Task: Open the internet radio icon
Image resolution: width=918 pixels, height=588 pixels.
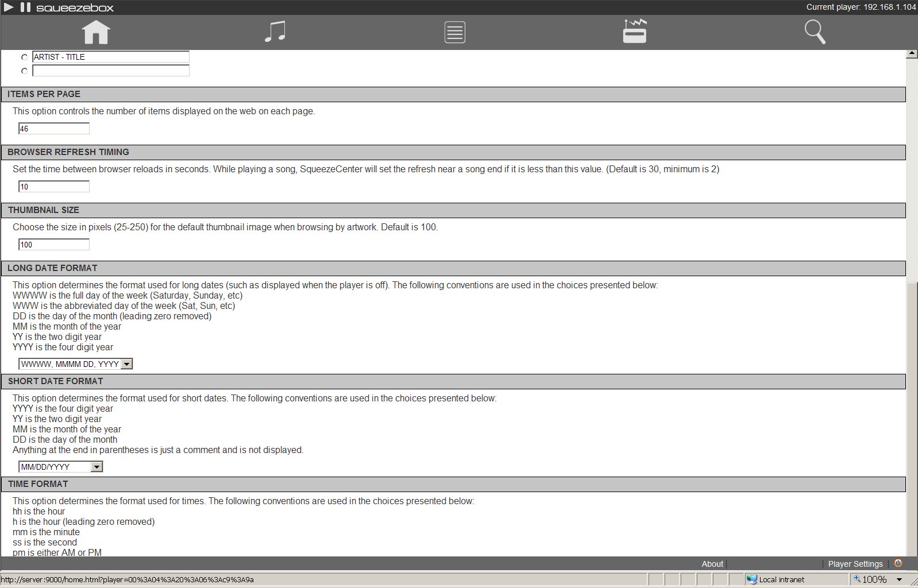Action: click(x=635, y=32)
